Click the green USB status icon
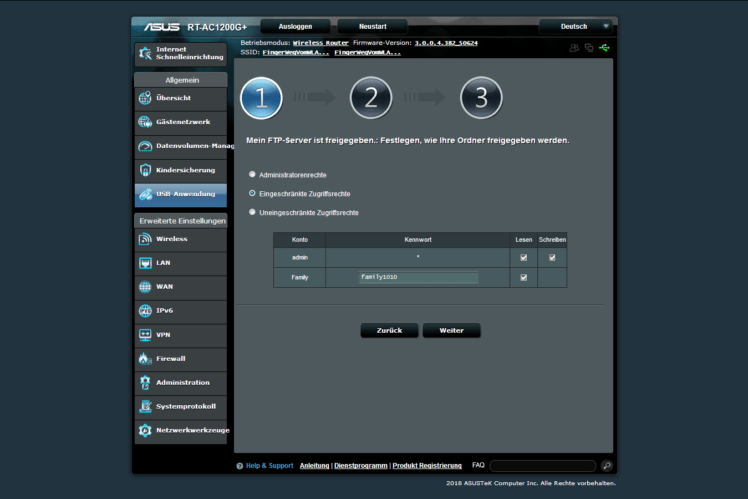The image size is (748, 499). (x=604, y=48)
